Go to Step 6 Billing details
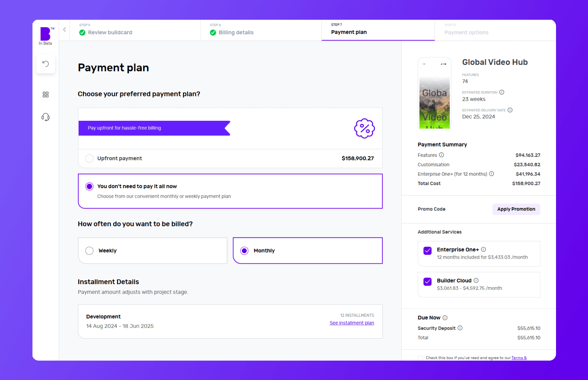 coord(261,30)
